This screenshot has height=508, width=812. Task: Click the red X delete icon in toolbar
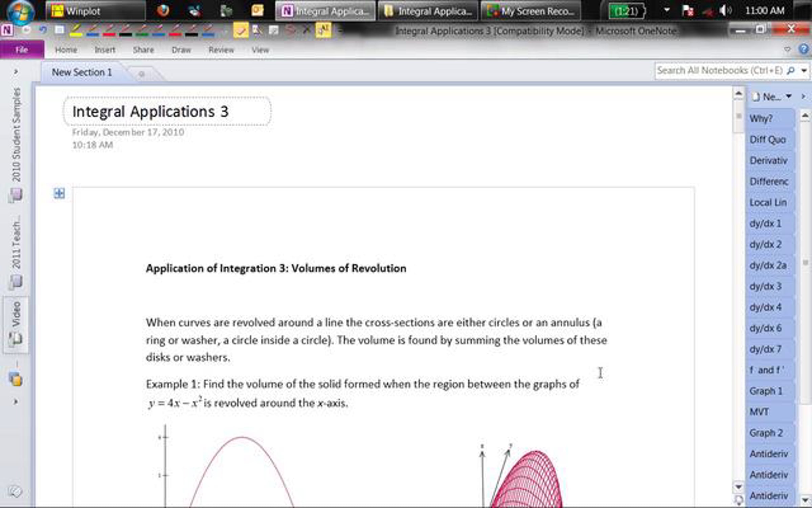(x=307, y=30)
